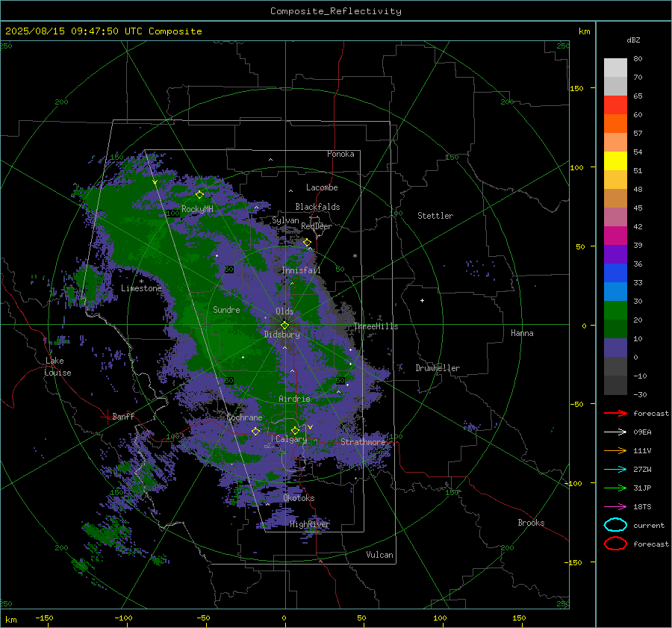Click the magenta swatch between 42 and 39 dBZ
The width and height of the screenshot is (672, 628).
pyautogui.click(x=615, y=236)
